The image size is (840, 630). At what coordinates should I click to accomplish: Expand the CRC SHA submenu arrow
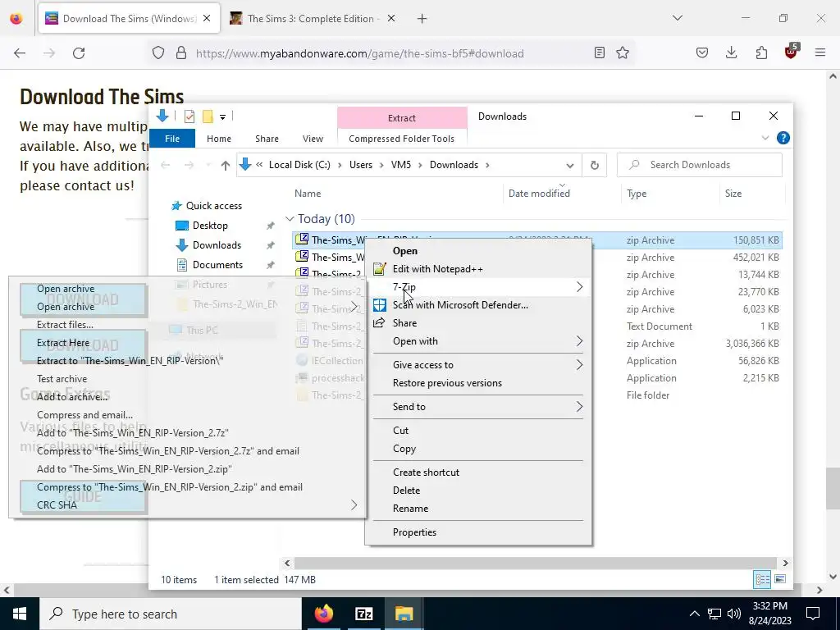(354, 505)
